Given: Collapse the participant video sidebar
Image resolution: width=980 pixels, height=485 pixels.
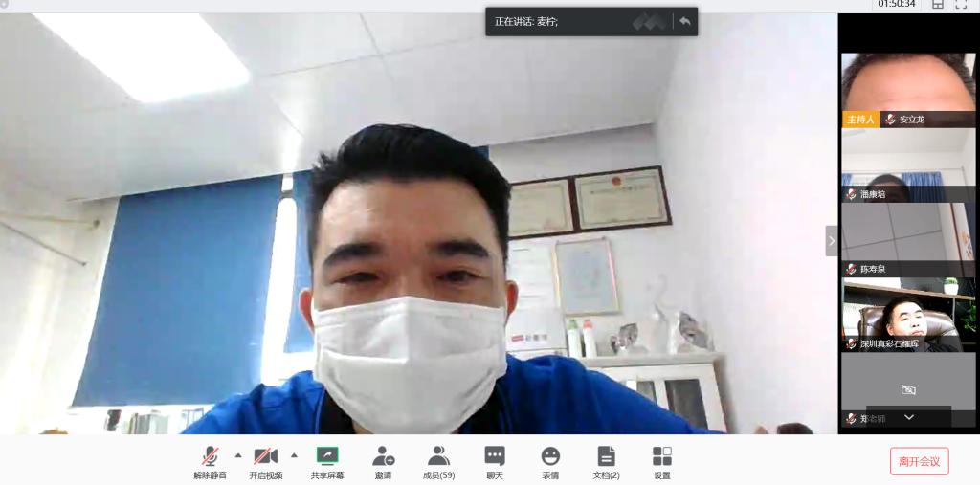Looking at the screenshot, I should click(831, 241).
